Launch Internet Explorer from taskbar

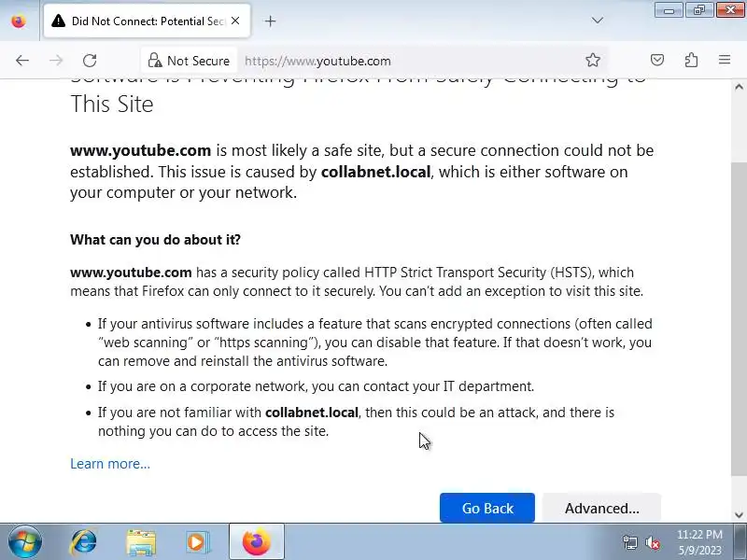point(84,541)
